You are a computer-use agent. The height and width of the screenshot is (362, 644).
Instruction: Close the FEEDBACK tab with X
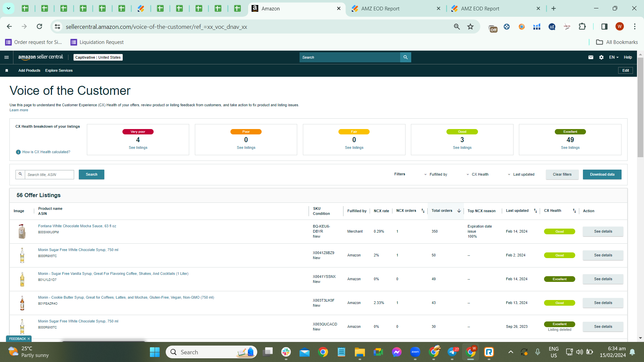click(x=29, y=339)
